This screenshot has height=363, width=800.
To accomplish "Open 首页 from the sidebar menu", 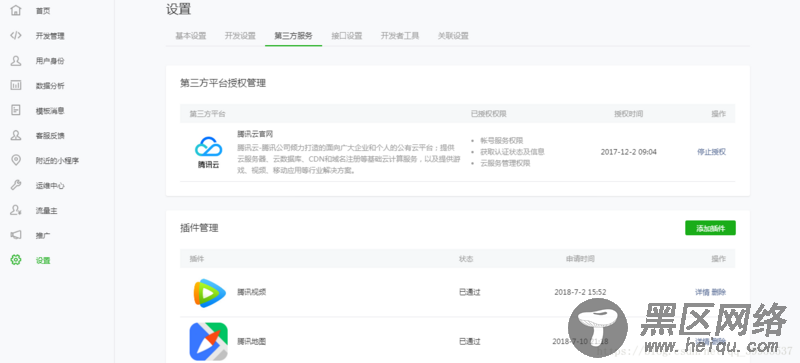I will pyautogui.click(x=43, y=11).
